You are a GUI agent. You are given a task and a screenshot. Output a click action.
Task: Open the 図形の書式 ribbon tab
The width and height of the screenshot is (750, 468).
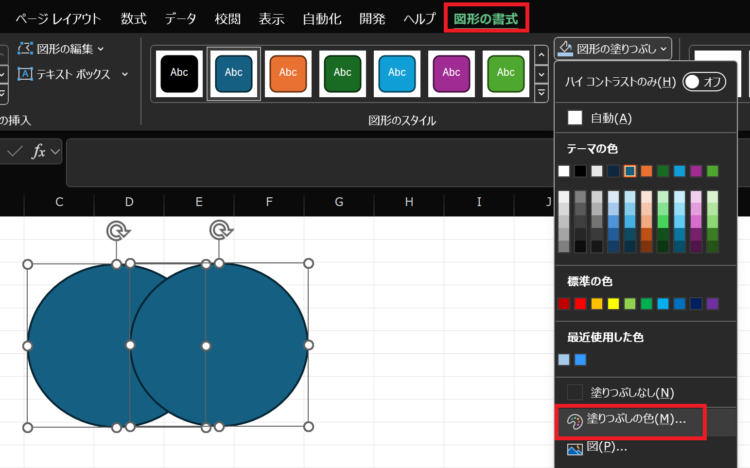coord(485,19)
